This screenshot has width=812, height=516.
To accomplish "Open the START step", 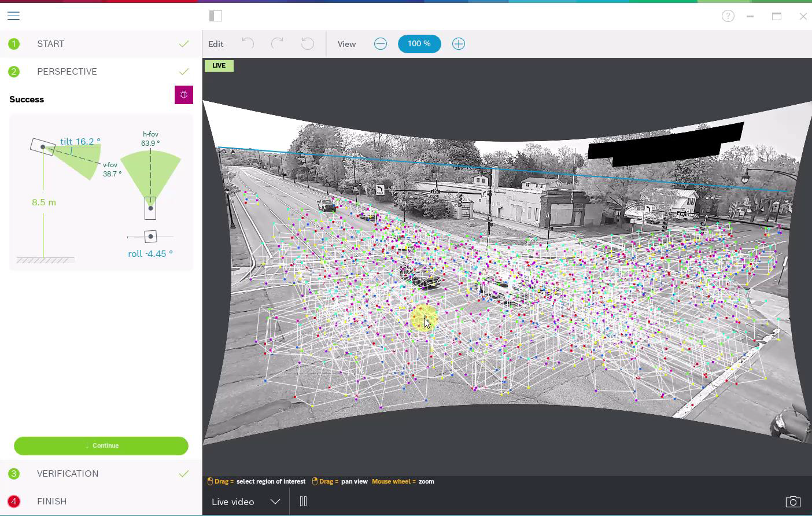I will [x=51, y=44].
